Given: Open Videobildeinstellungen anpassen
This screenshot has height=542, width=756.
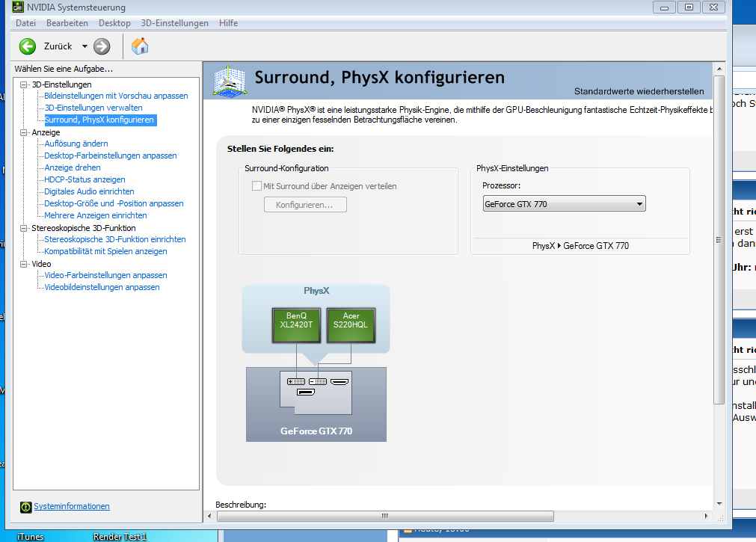Looking at the screenshot, I should pos(102,287).
